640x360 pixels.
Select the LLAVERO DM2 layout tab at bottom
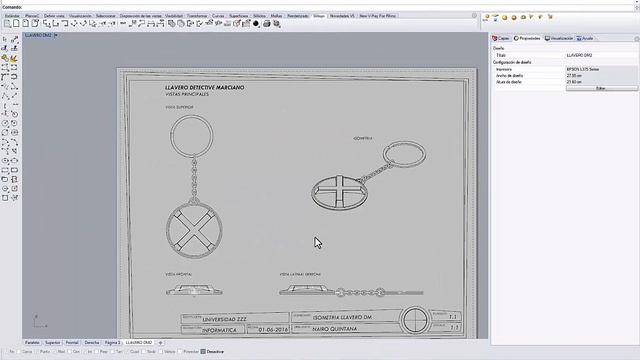pyautogui.click(x=139, y=343)
